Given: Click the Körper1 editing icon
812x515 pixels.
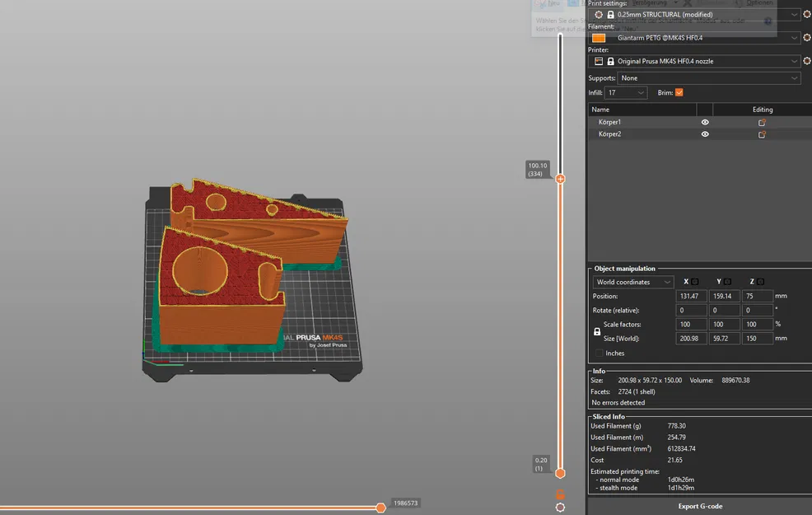Looking at the screenshot, I should [x=762, y=122].
